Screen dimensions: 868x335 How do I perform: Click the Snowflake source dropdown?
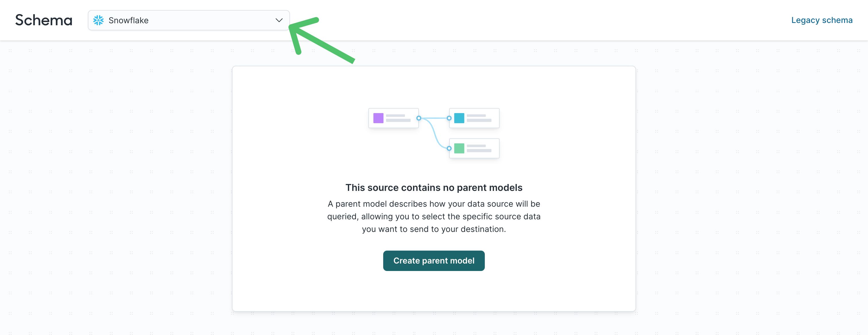point(188,20)
